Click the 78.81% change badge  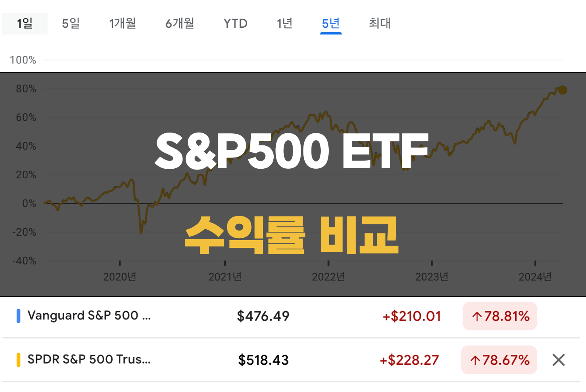tap(500, 316)
